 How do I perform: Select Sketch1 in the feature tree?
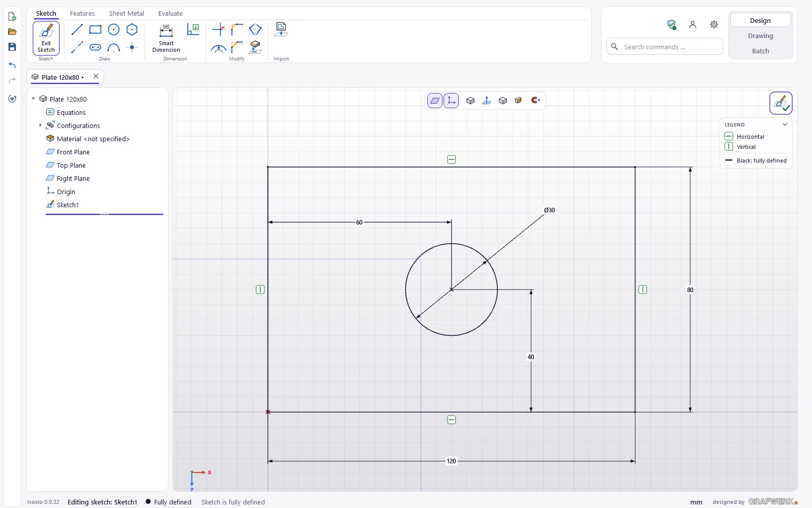pos(68,205)
